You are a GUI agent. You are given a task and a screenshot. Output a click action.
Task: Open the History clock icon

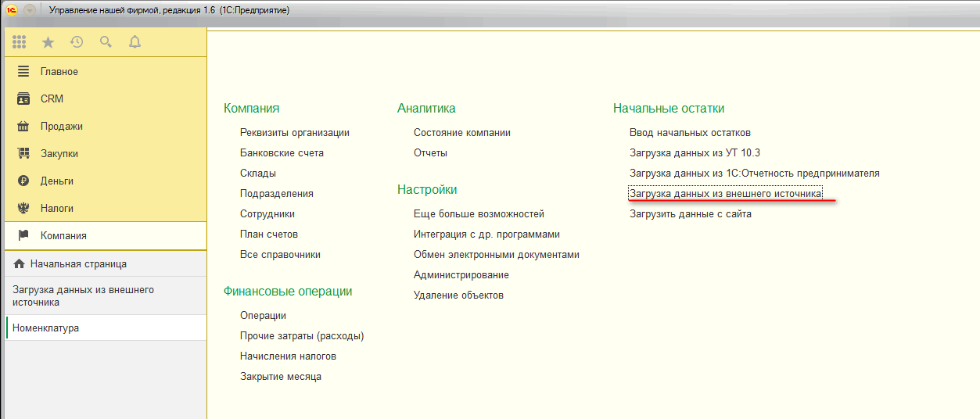77,42
